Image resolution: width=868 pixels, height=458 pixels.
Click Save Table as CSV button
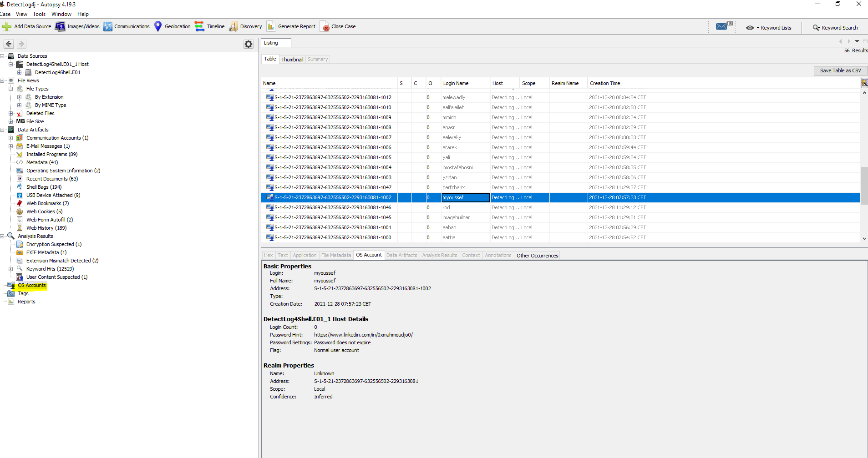pyautogui.click(x=840, y=70)
